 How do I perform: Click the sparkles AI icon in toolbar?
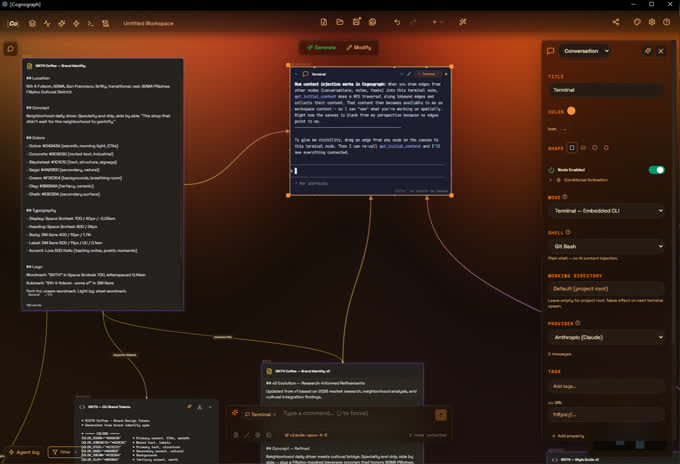(62, 23)
